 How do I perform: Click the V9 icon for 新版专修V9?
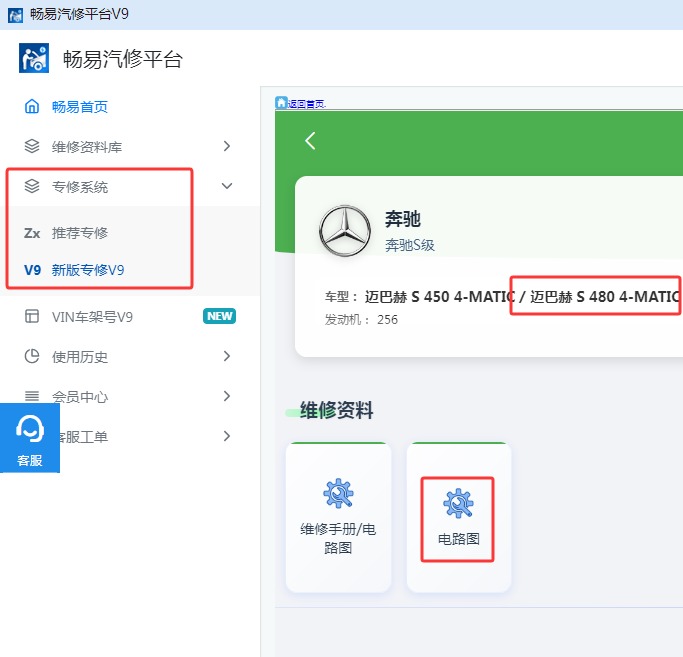(x=32, y=270)
